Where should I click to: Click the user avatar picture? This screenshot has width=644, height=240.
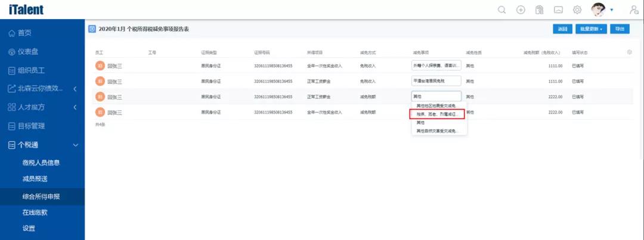tap(598, 10)
